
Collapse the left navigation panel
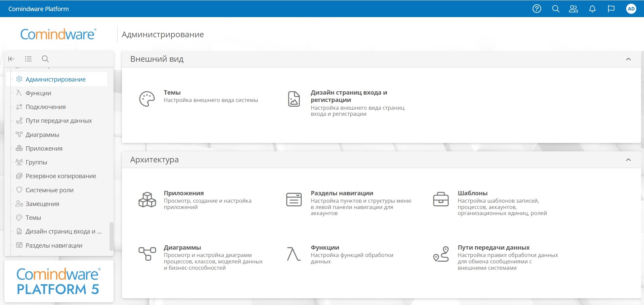point(11,59)
